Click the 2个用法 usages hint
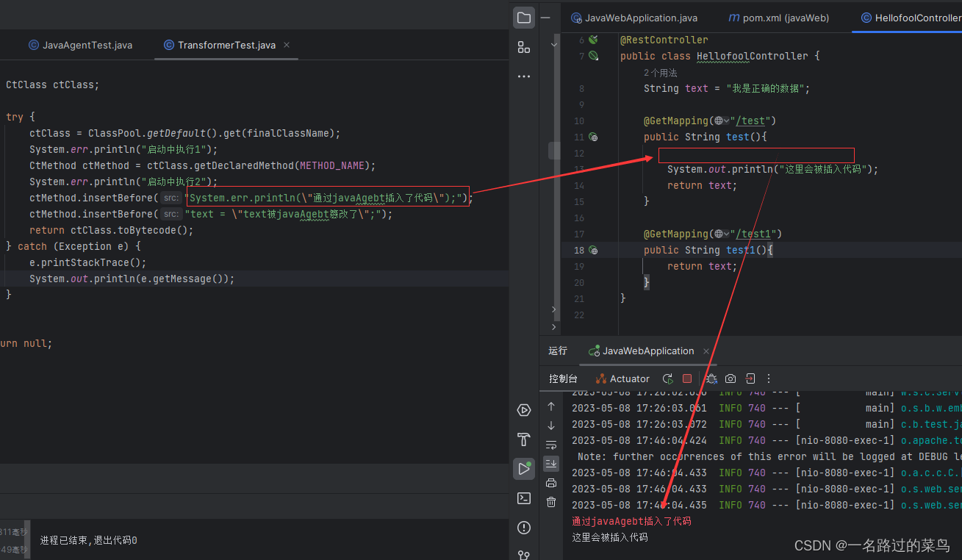 [661, 73]
